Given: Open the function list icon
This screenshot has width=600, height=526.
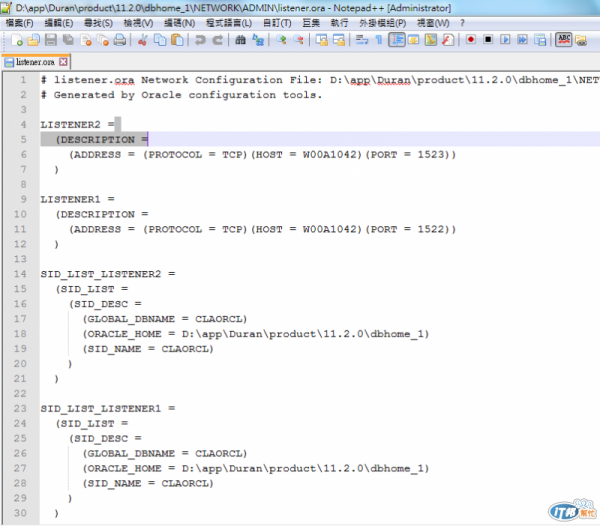Looking at the screenshot, I should click(448, 40).
